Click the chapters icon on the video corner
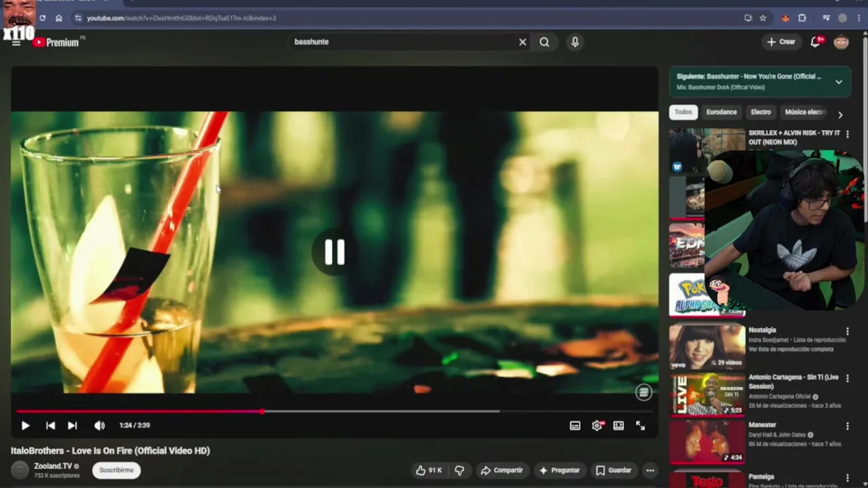The width and height of the screenshot is (868, 488). [644, 392]
